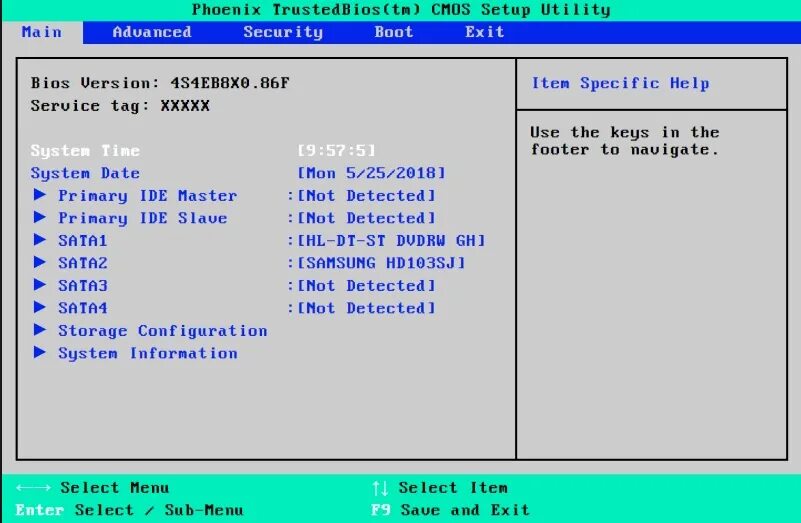Click the HL-DT-ST DVDRW GH value
The width and height of the screenshot is (801, 523).
coord(391,240)
